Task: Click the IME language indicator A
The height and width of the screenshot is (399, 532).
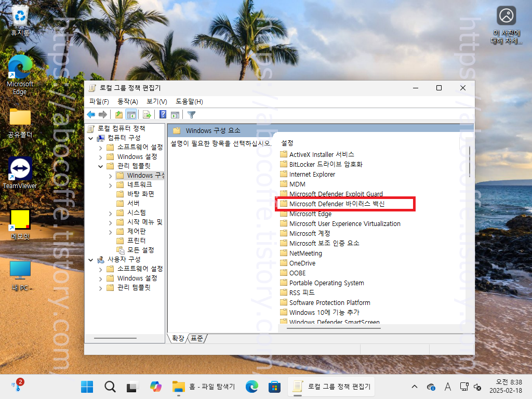Action: click(448, 387)
